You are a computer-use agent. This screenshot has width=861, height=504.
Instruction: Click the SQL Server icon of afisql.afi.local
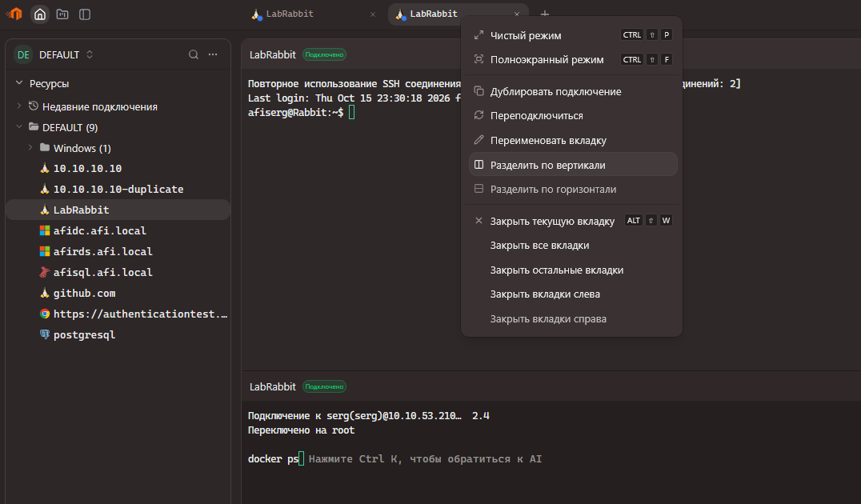click(x=45, y=272)
